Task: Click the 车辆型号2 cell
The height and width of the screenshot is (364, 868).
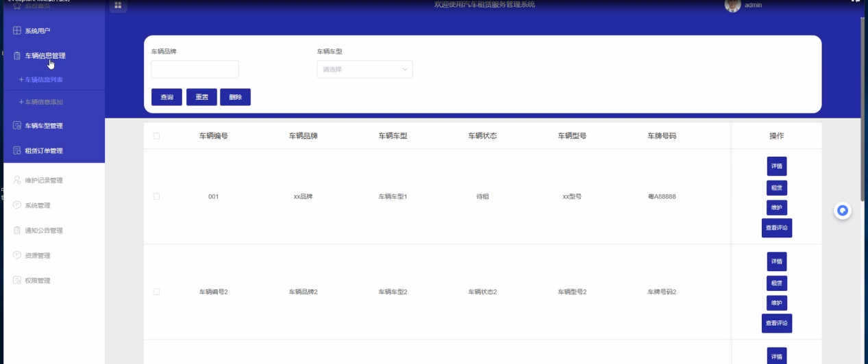Action: click(573, 292)
